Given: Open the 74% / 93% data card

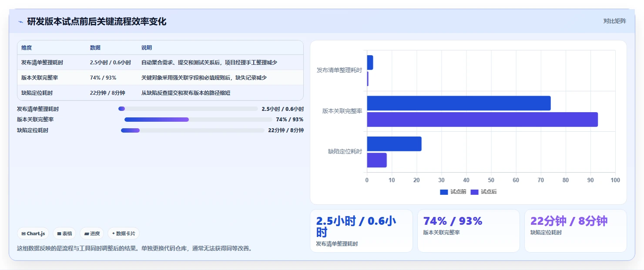Looking at the screenshot, I should tap(469, 231).
